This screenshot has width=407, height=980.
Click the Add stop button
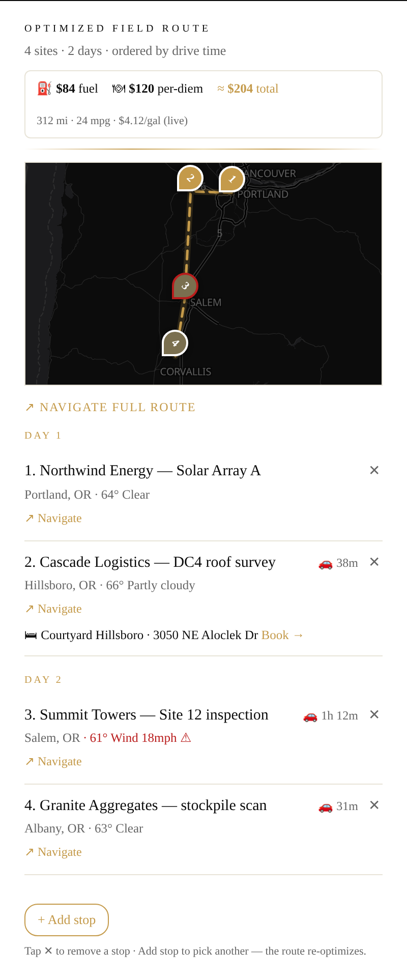(67, 920)
